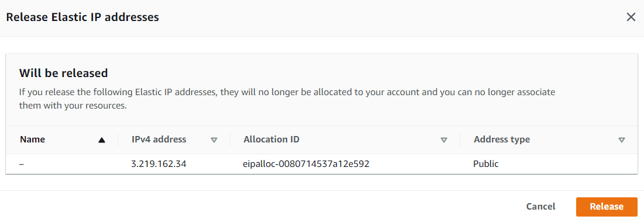Sort by the Address type header label
This screenshot has height=223, width=644.
501,140
